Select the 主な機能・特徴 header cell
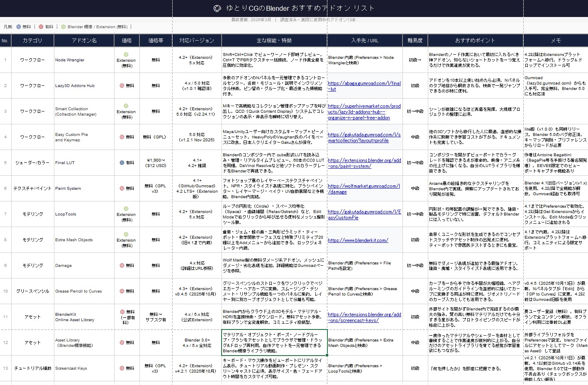 [274, 40]
